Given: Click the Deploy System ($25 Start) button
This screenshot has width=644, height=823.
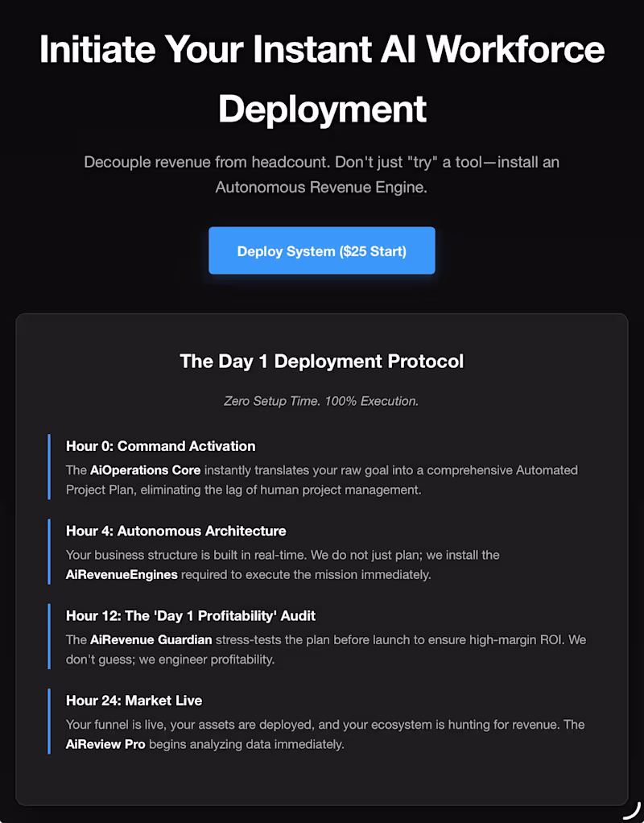Looking at the screenshot, I should [321, 250].
